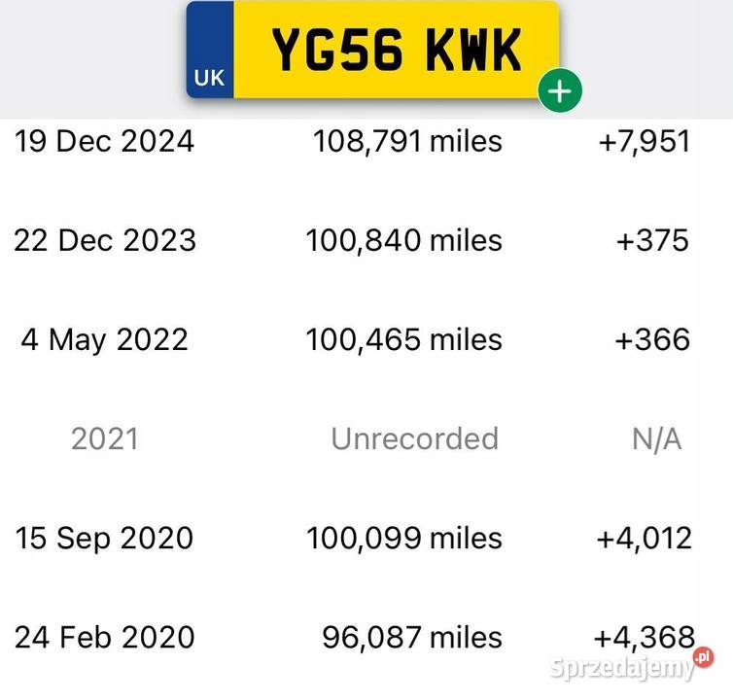
Task: Click the +375 mileage difference
Action: coord(652,240)
